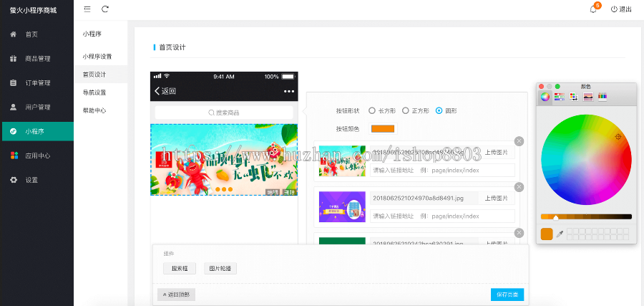Click the green banner thumbnail in list
This screenshot has width=644, height=306.
click(342, 241)
